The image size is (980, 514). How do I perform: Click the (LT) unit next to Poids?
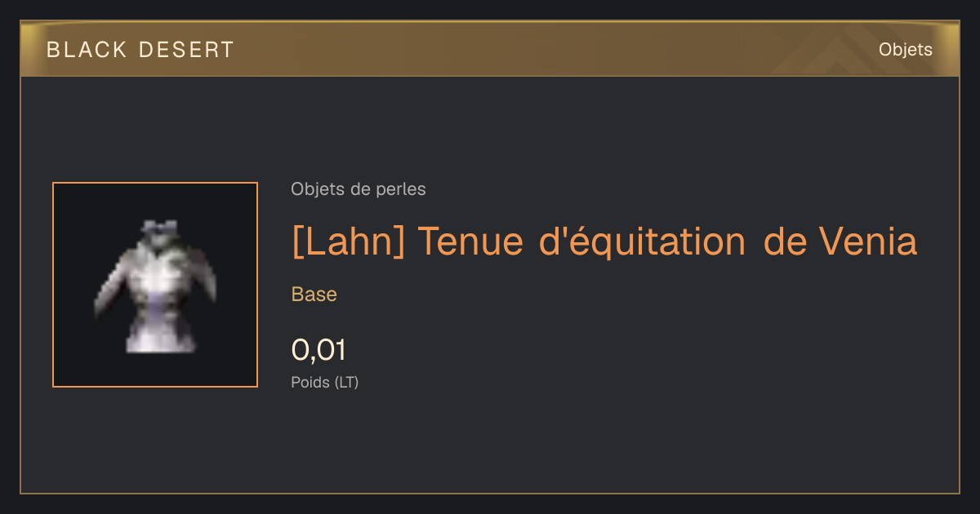[x=346, y=382]
